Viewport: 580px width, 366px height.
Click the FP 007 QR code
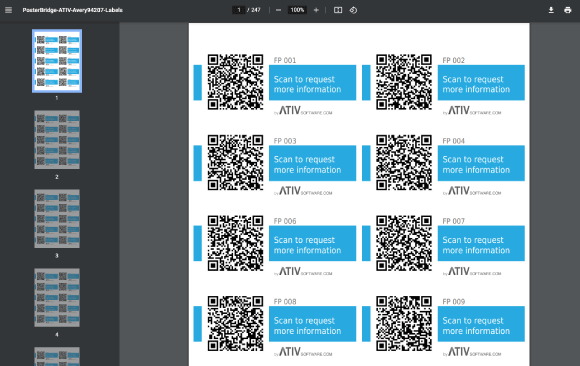pos(404,243)
